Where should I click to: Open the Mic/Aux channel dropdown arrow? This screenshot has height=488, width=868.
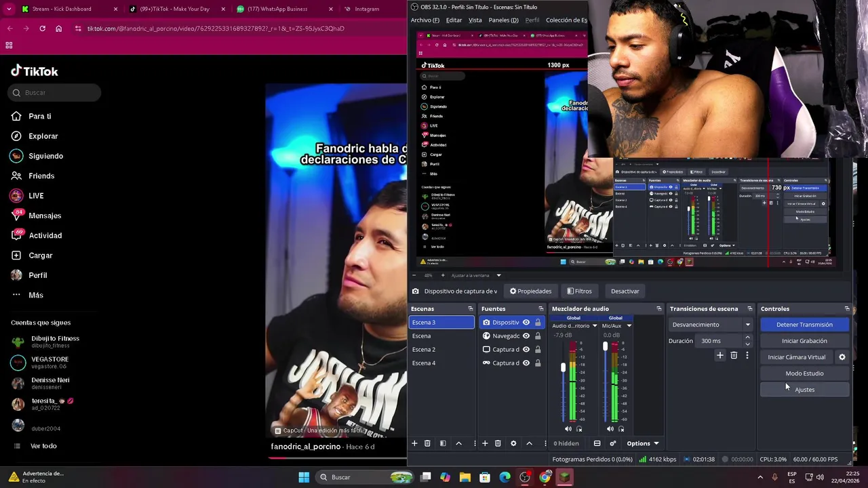coord(629,326)
